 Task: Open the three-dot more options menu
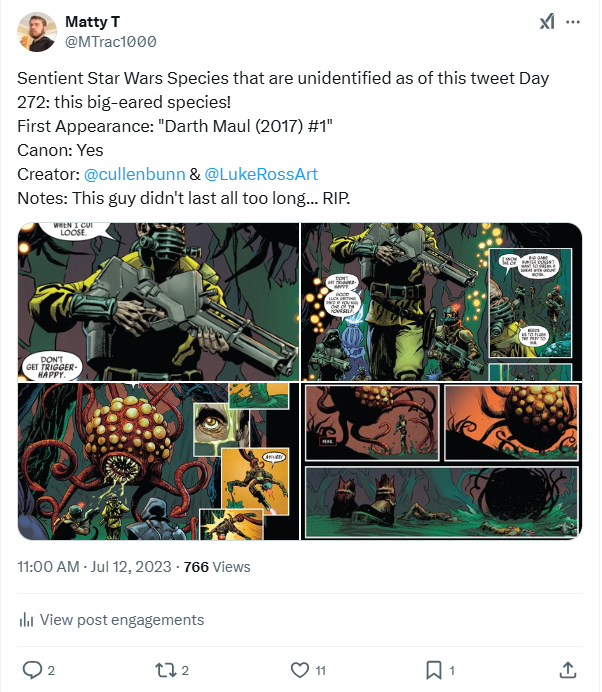click(573, 22)
